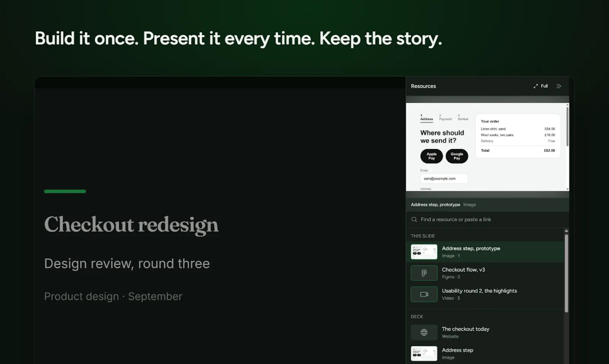Open 'Usability round 2, the highlights' video
This screenshot has height=364, width=609.
tap(485, 294)
